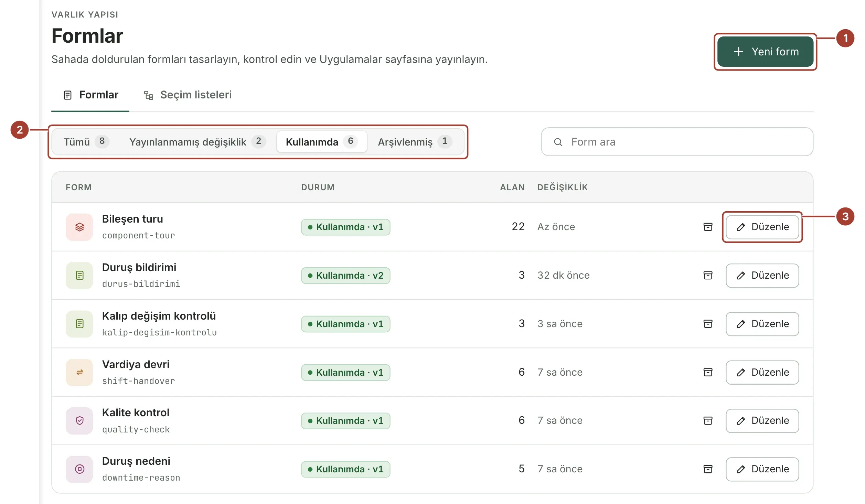Click the ALAN column header
865x504 pixels.
(512, 187)
